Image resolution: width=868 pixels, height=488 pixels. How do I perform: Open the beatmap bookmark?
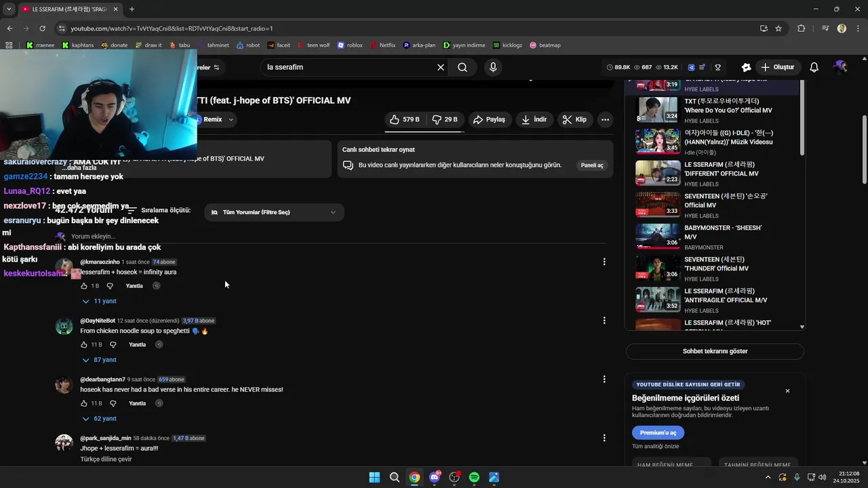click(x=545, y=45)
